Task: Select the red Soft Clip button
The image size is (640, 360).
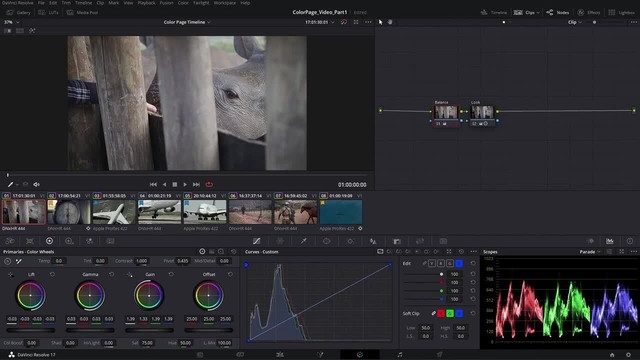Action: click(x=441, y=313)
